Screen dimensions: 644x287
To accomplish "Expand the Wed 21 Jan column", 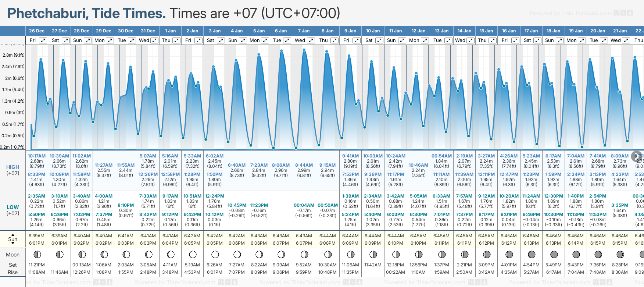I will [x=626, y=40].
